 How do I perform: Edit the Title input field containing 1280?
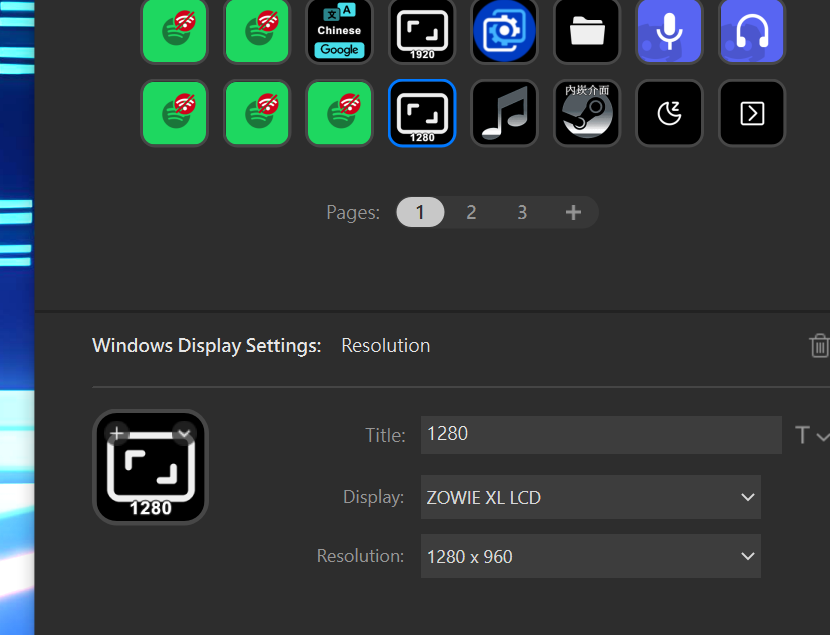600,434
